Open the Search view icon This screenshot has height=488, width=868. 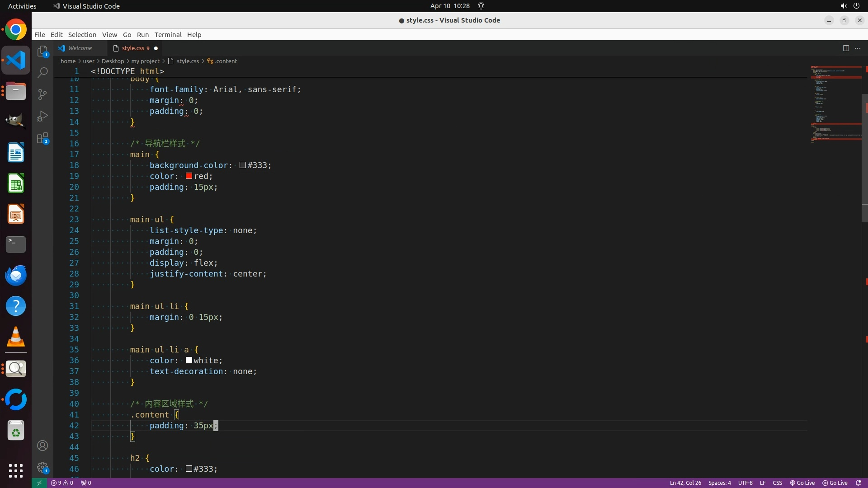[42, 73]
